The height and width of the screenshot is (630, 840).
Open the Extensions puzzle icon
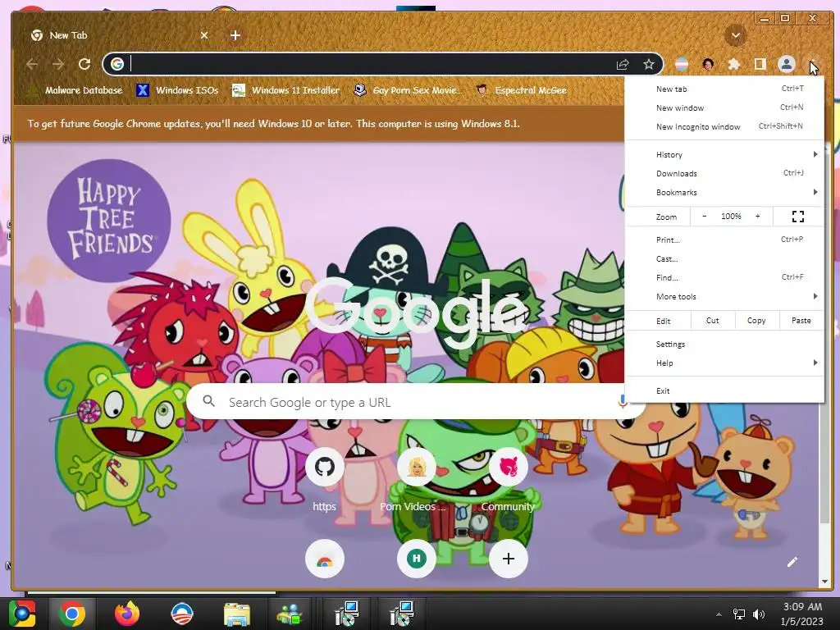734,64
